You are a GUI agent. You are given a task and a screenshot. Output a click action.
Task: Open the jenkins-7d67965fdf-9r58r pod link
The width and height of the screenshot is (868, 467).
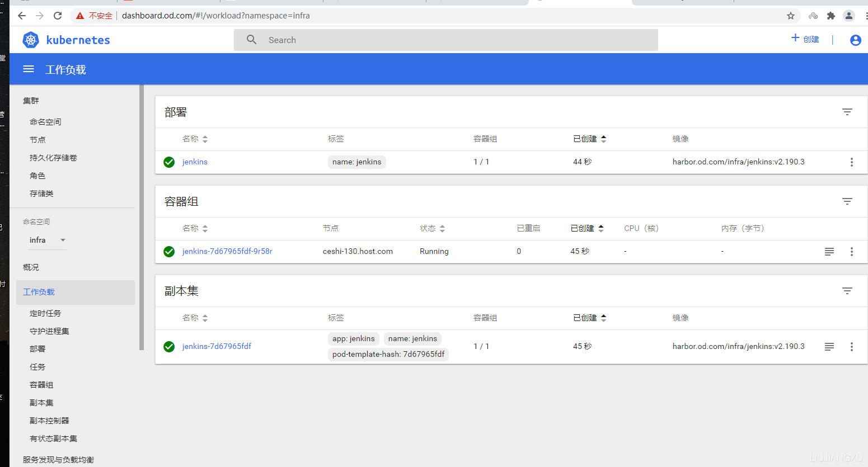[x=227, y=251]
